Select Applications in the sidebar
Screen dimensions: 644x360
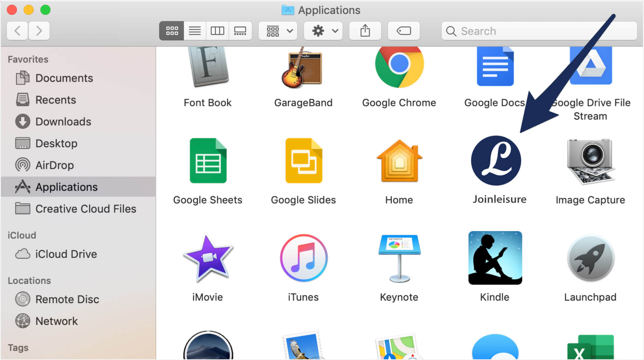[x=78, y=187]
